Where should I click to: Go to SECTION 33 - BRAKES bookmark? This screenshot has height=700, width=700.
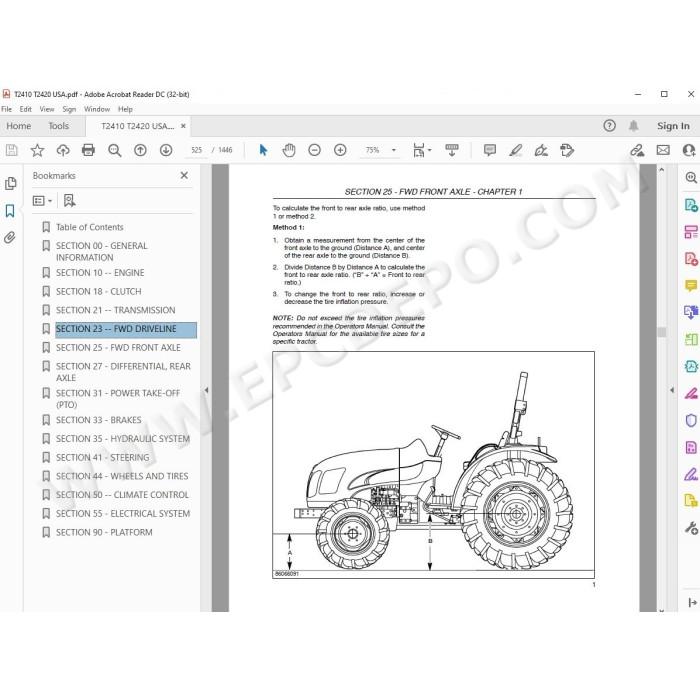pos(99,420)
